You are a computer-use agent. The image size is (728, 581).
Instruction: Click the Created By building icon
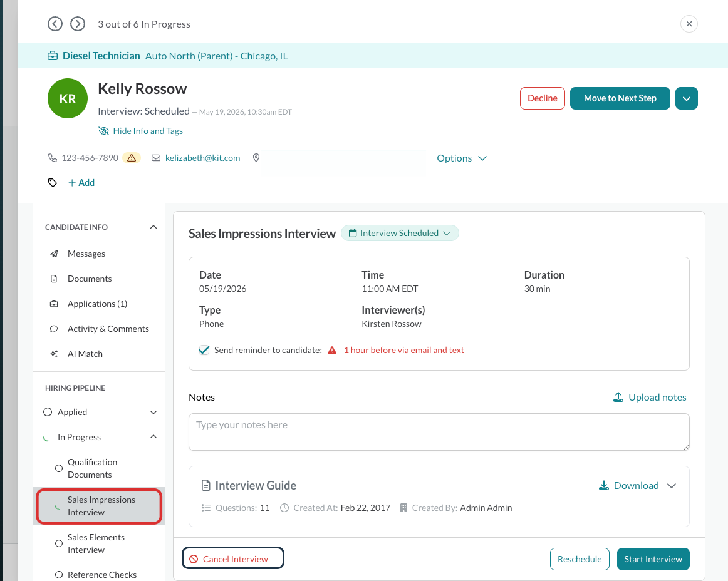(403, 508)
